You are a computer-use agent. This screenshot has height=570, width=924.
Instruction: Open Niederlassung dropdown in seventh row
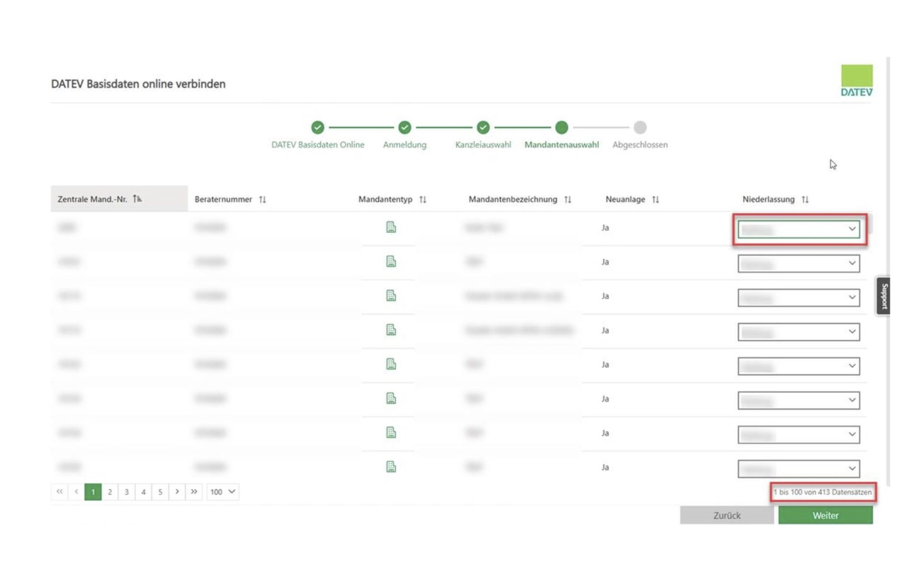tap(799, 435)
